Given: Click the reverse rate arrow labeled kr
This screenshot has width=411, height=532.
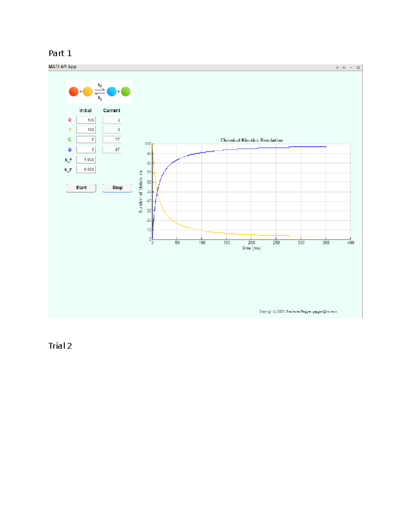Looking at the screenshot, I should coord(100,96).
